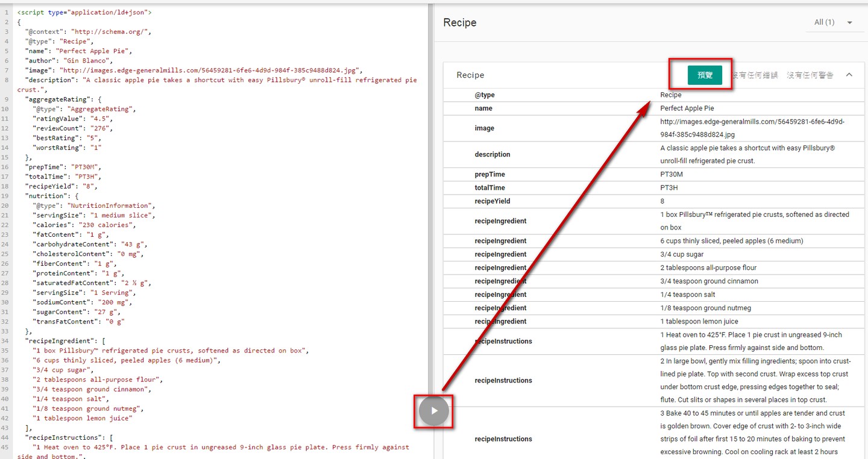Select the description row in results table
Viewport: 868px width, 459px height.
(653, 155)
